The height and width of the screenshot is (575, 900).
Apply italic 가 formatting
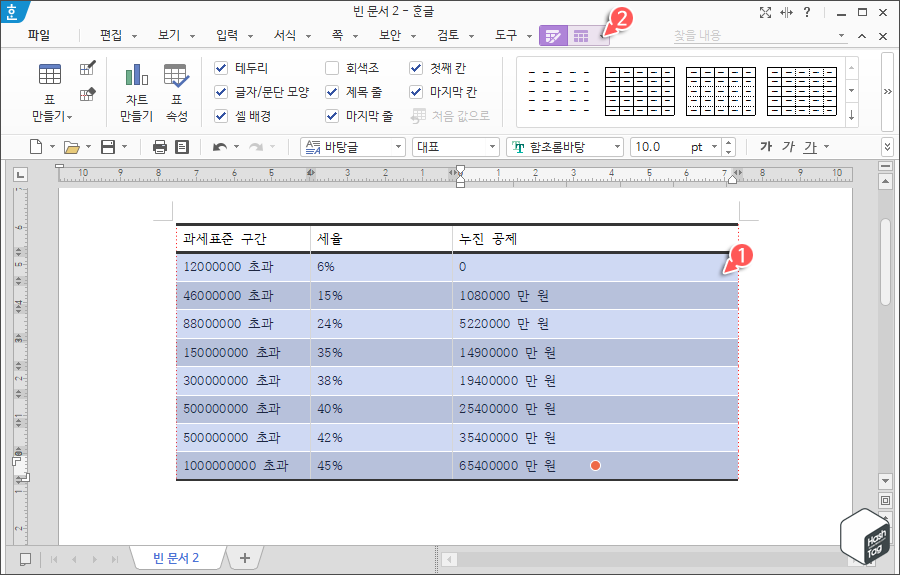(788, 147)
